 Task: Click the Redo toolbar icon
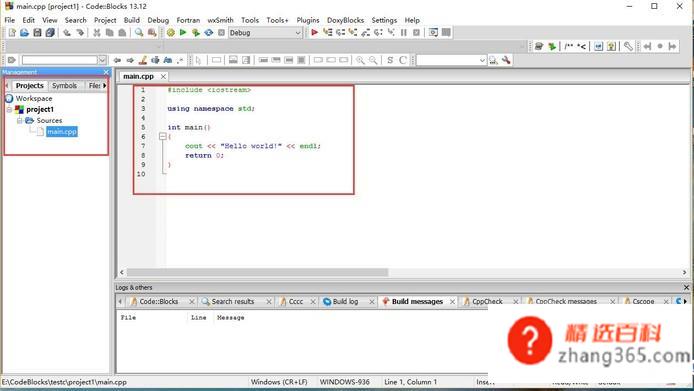pos(80,33)
